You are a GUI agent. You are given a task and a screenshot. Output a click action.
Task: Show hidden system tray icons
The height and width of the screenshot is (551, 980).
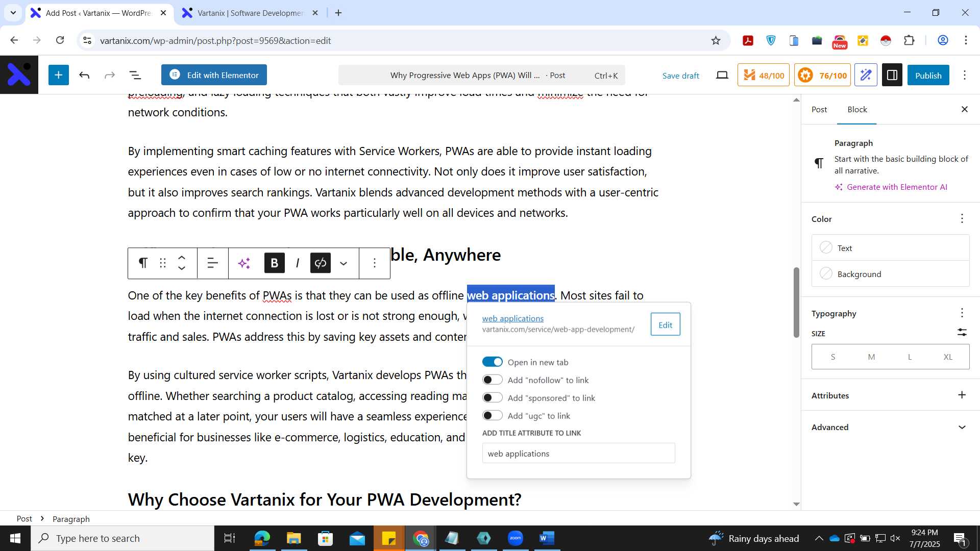pyautogui.click(x=819, y=538)
